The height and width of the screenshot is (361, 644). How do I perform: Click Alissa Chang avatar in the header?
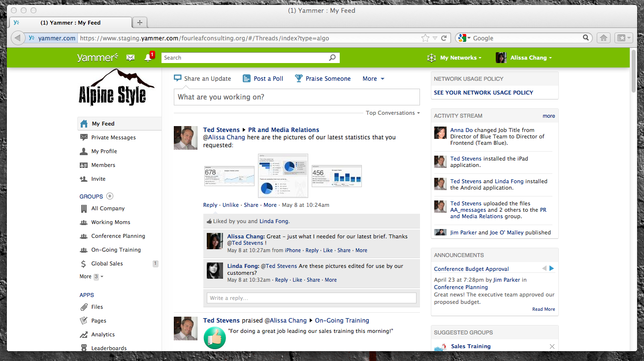(501, 58)
